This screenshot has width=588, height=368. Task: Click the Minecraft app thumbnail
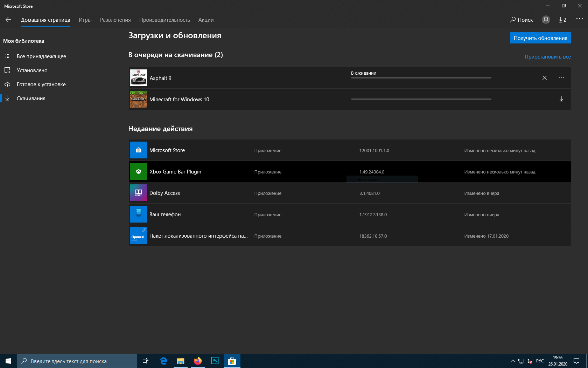139,99
